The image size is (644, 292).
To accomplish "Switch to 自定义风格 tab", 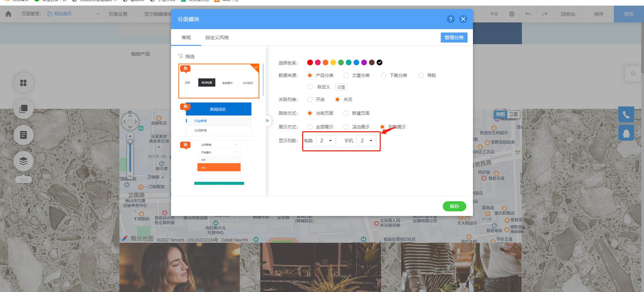I will pyautogui.click(x=217, y=38).
